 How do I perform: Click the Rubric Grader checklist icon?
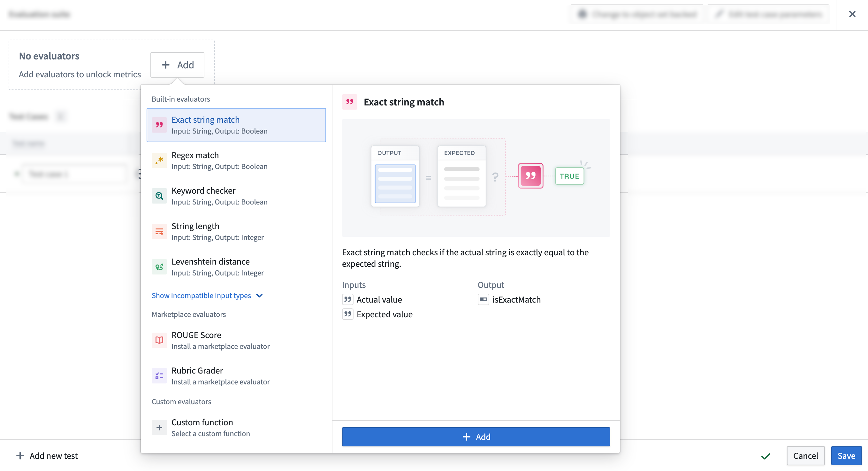[159, 376]
